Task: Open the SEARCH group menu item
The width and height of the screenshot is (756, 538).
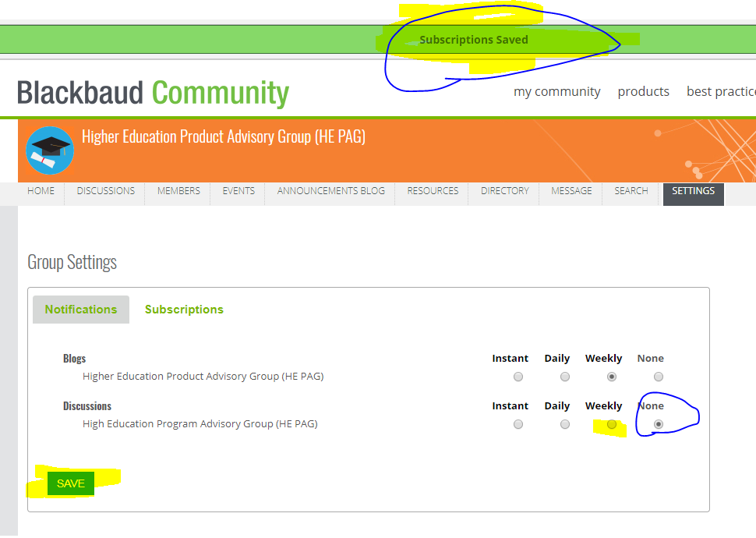Action: click(631, 191)
